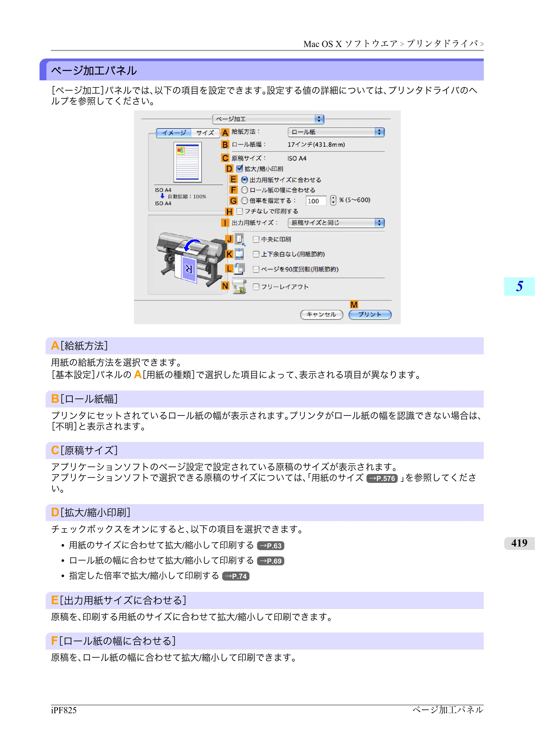Switch to the サイズ tab

[205, 133]
